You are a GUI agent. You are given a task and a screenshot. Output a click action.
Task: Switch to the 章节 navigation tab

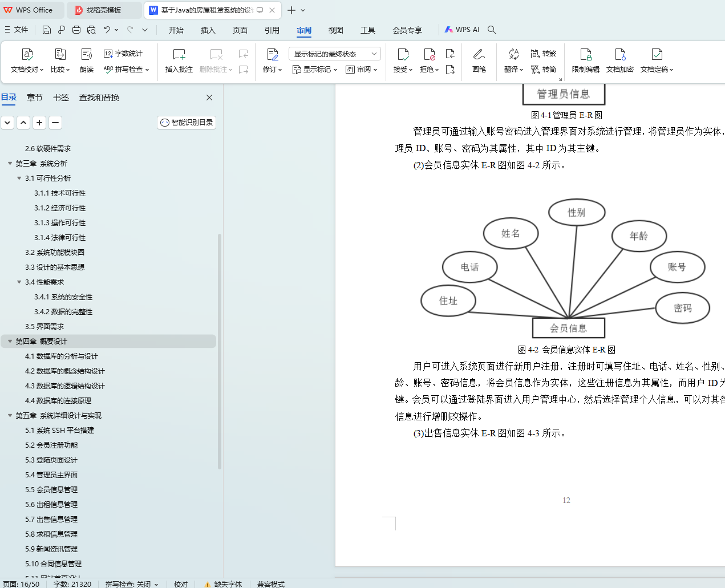coord(35,98)
